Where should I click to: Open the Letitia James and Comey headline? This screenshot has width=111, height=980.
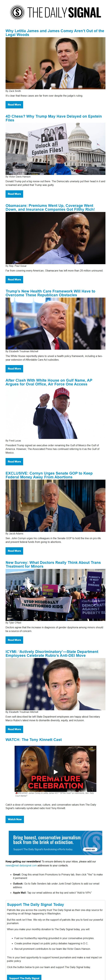tap(55, 33)
